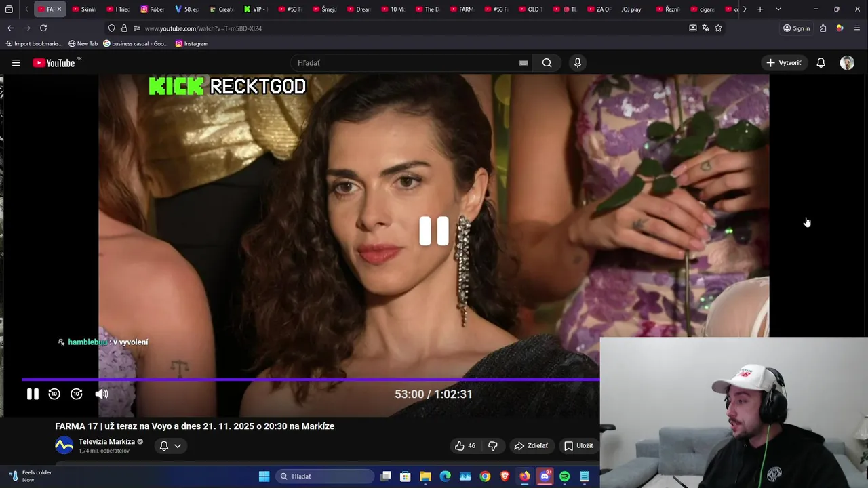Viewport: 868px width, 488px height.
Task: Go to the YouTube home logo
Action: (x=54, y=63)
